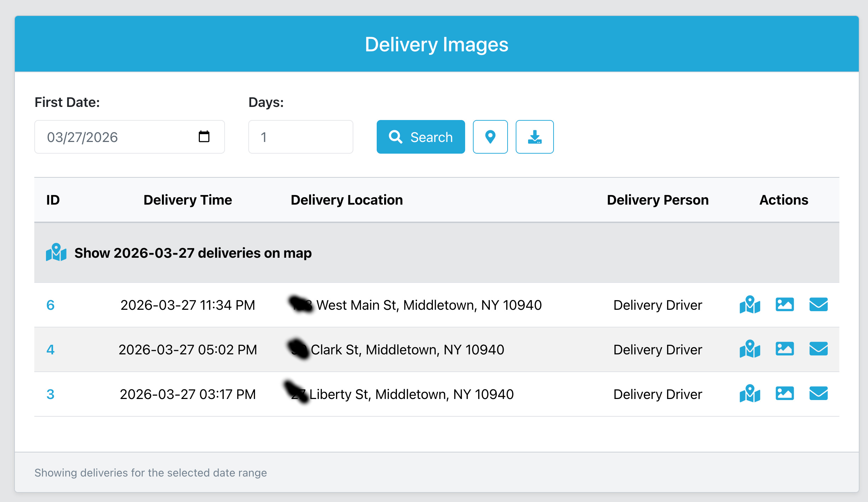Click the download deliveries button

(534, 137)
